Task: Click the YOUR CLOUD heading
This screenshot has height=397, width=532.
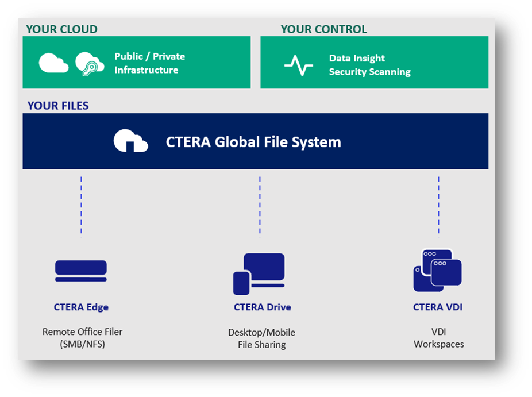Action: pyautogui.click(x=61, y=29)
